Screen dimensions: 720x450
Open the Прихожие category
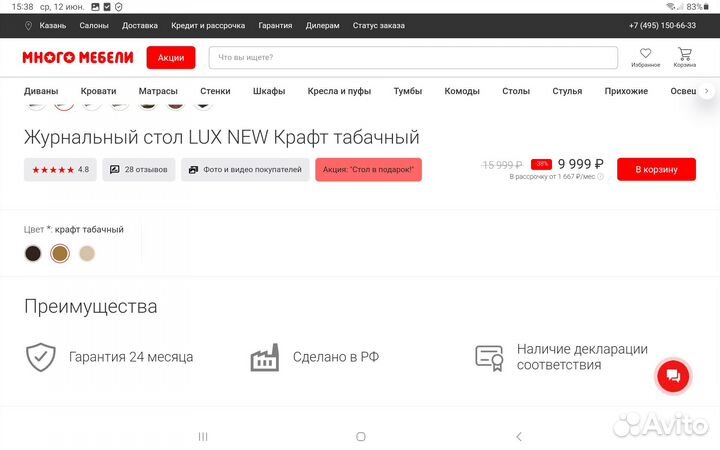pos(626,91)
